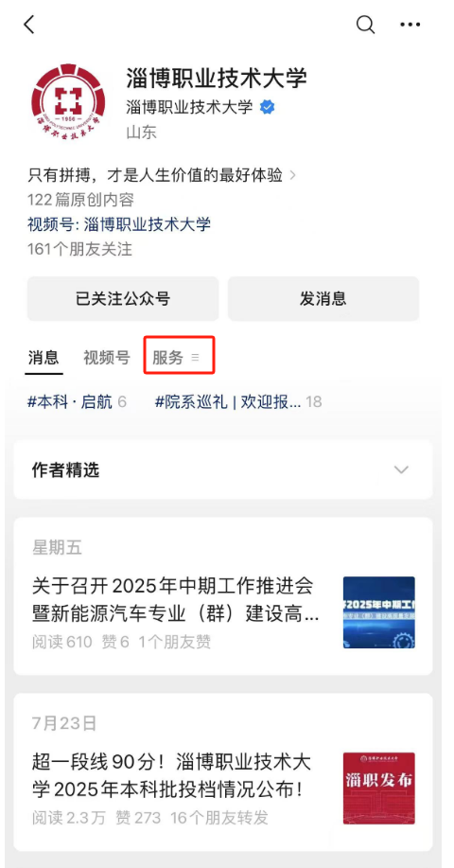Open the three-dot more options menu
This screenshot has height=868, width=454.
point(410,25)
